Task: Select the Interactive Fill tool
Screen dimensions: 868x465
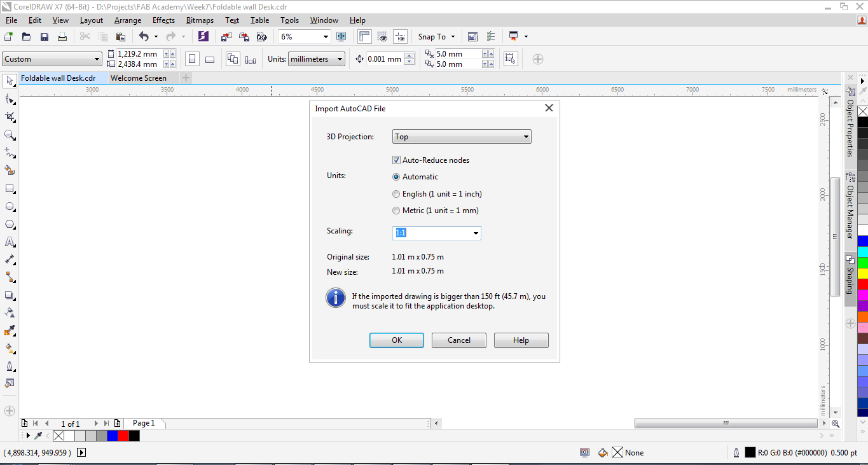Action: pyautogui.click(x=10, y=349)
